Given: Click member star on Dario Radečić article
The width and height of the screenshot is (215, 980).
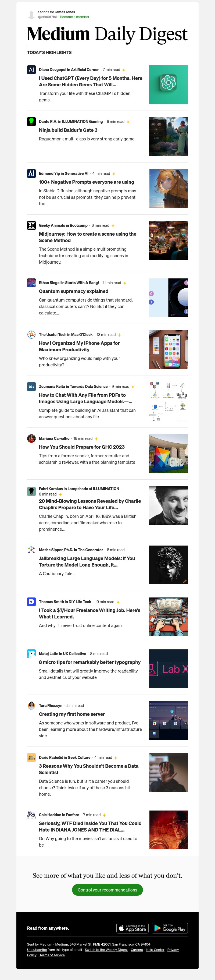Looking at the screenshot, I should pos(116,758).
